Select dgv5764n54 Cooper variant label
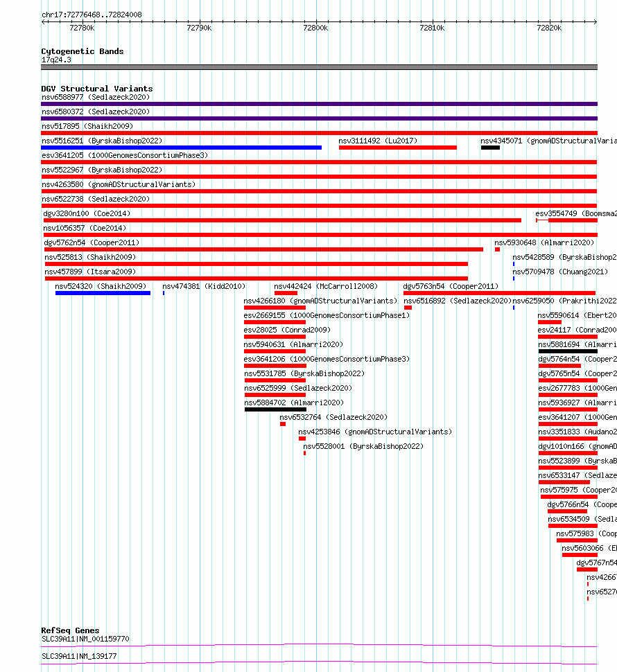 tap(577, 360)
